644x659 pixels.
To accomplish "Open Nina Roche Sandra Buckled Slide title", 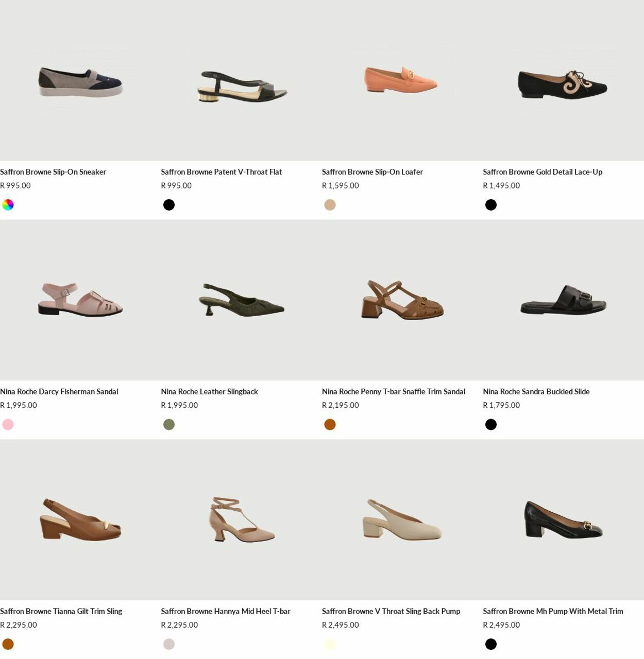I will point(536,392).
